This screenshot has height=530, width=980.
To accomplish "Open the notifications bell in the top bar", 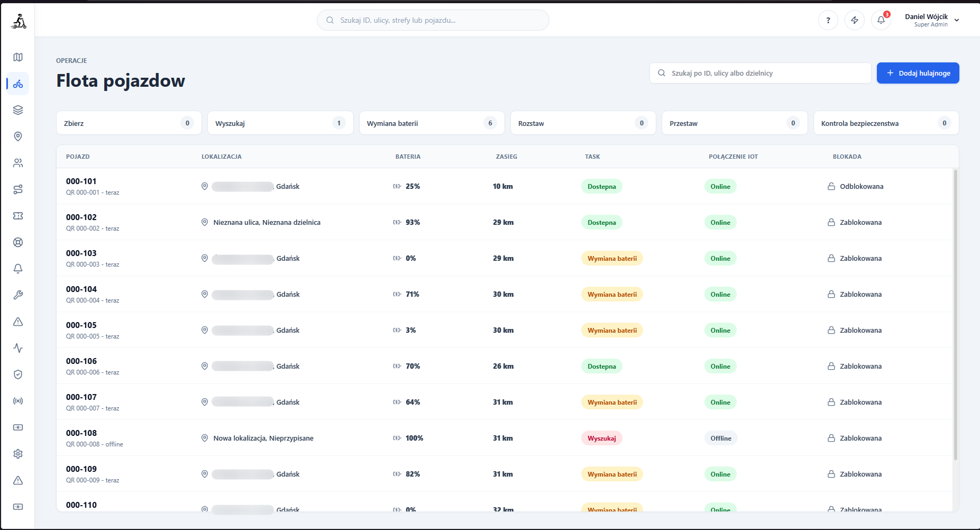I will (881, 20).
